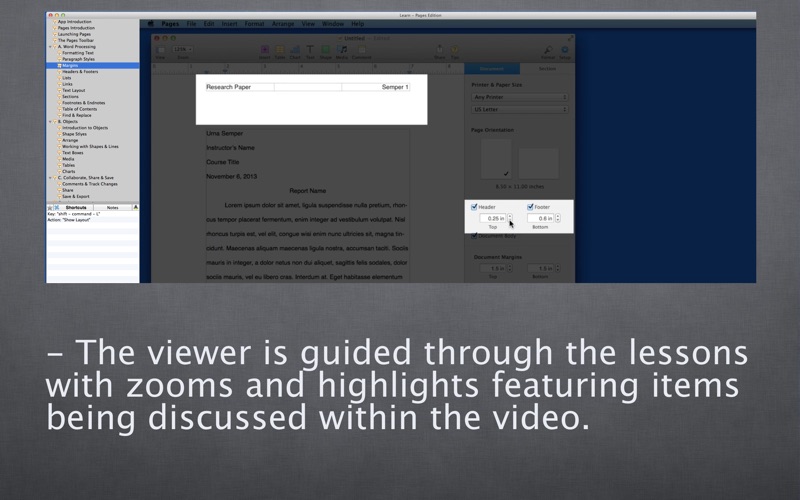Click the star icon beside the Shortcuts tab

point(50,208)
